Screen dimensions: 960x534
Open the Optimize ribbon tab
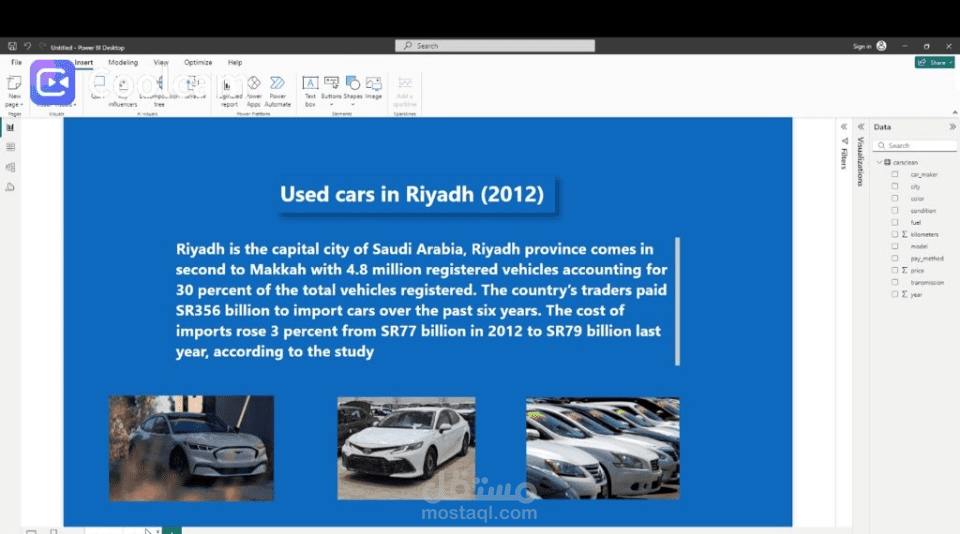(x=198, y=62)
